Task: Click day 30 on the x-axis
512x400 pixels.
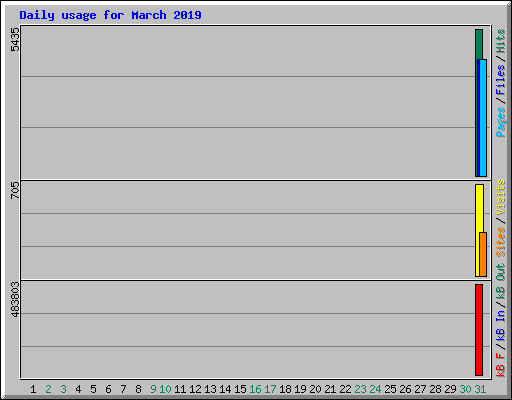Action: pyautogui.click(x=465, y=389)
